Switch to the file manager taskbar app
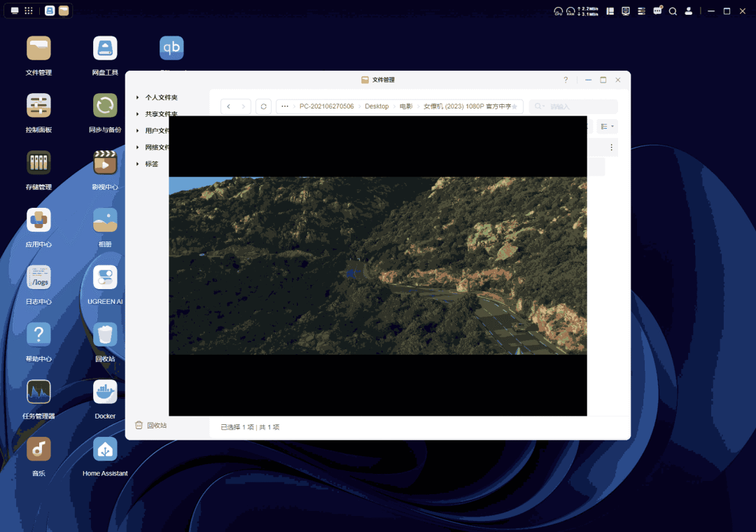The width and height of the screenshot is (756, 532). coord(64,10)
